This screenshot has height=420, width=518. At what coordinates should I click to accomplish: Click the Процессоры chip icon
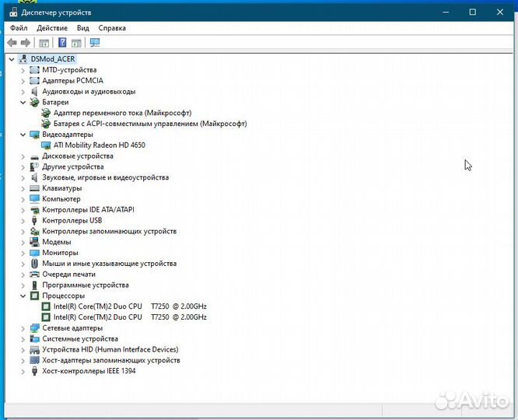34,296
